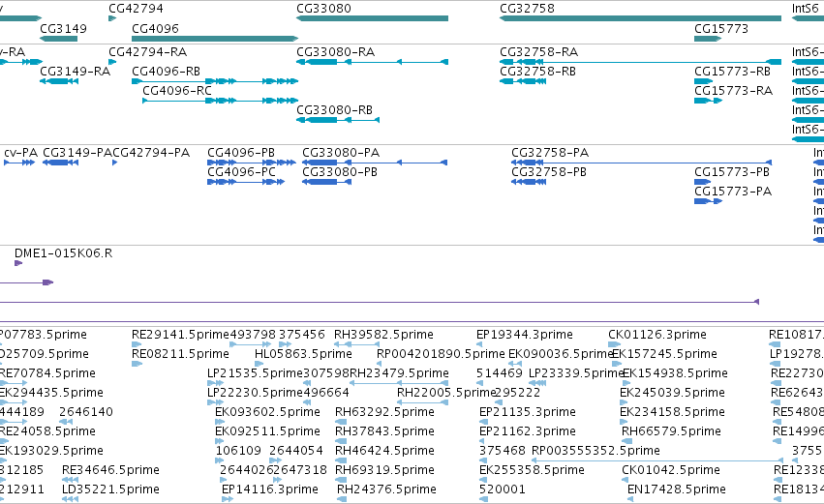Click the CG15773 gene bar

708,39
